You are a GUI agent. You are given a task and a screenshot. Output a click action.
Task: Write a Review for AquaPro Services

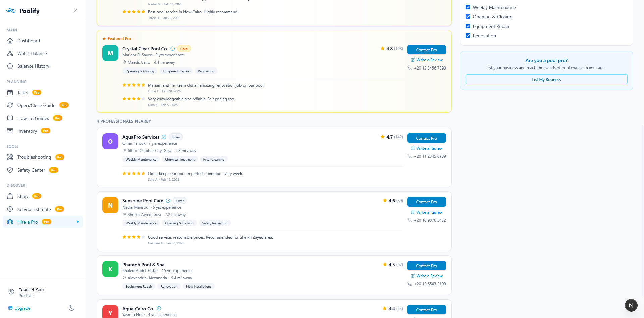point(427,148)
